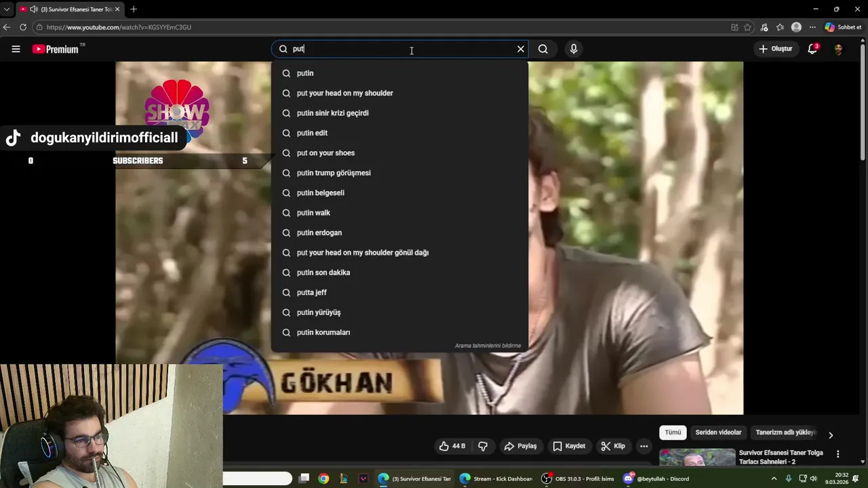Mute the tab audio speaker icon
The width and height of the screenshot is (868, 488).
pyautogui.click(x=34, y=9)
